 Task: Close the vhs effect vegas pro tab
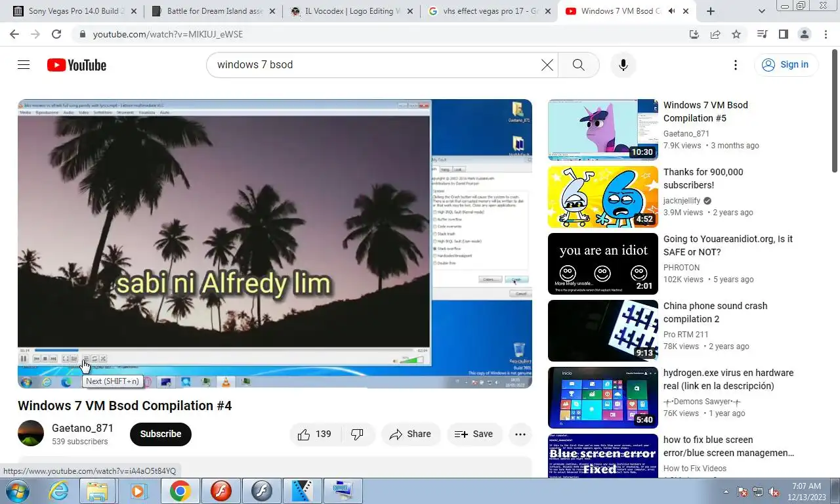coord(548,11)
